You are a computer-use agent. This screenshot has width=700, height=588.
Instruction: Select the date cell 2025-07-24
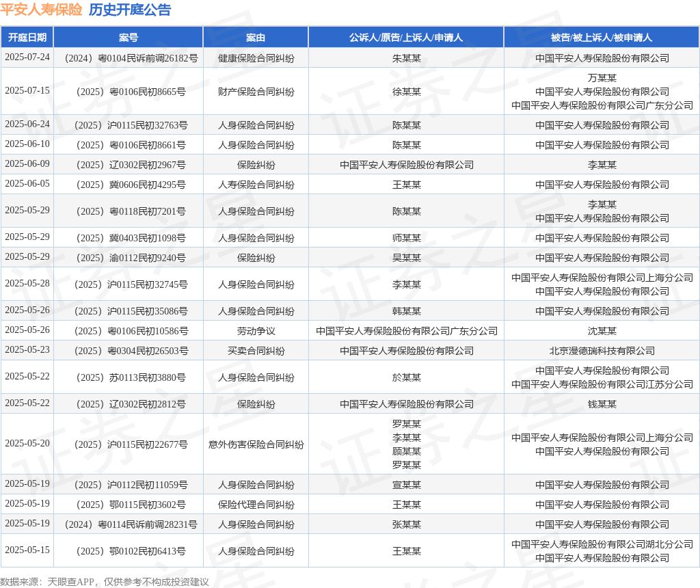click(27, 57)
